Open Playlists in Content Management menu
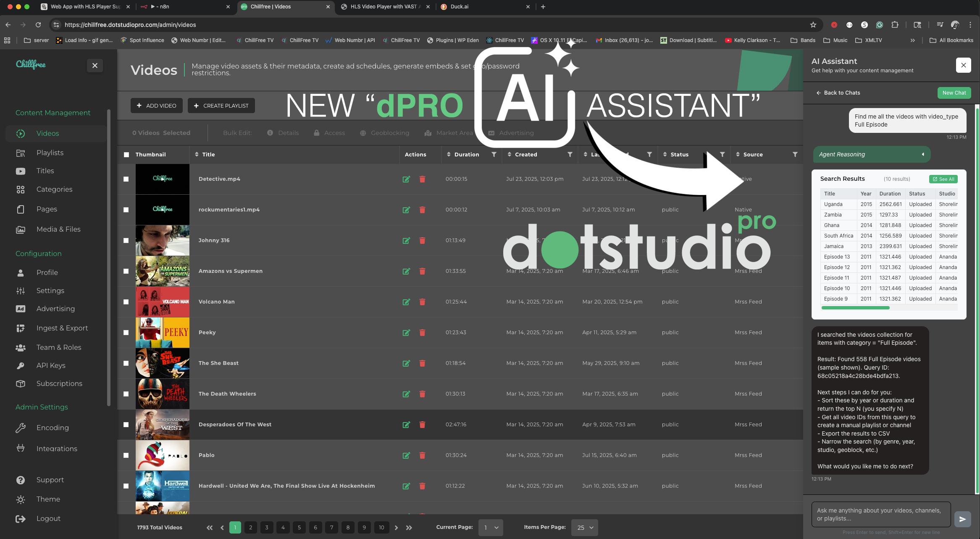Viewport: 980px width, 539px height. pyautogui.click(x=50, y=153)
